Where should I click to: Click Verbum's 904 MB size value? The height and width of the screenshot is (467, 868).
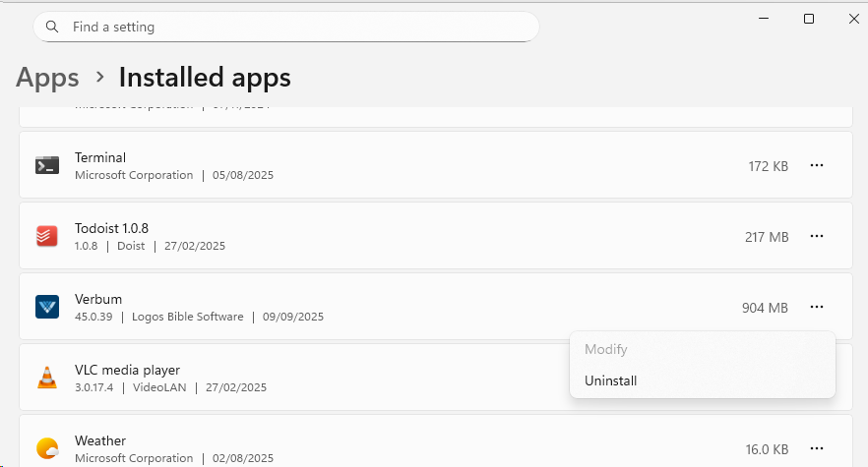pyautogui.click(x=765, y=308)
